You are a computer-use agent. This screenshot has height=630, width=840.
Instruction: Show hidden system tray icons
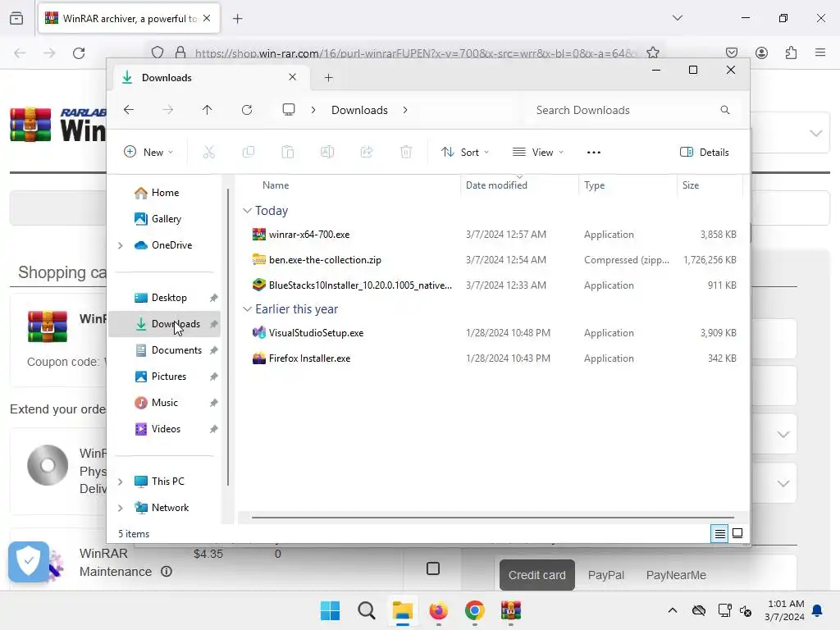pyautogui.click(x=673, y=610)
